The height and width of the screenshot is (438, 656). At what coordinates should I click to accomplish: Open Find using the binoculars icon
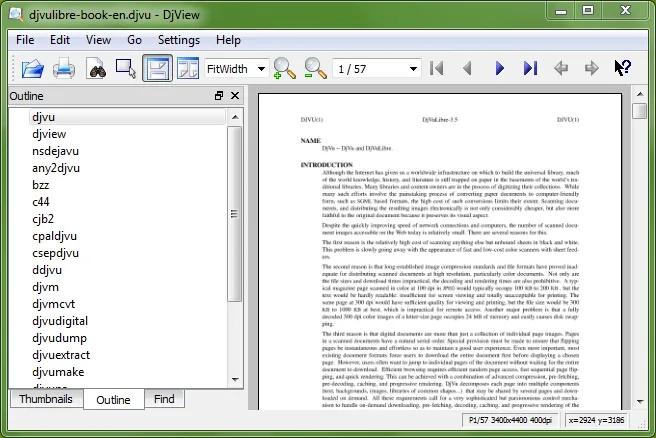(x=97, y=68)
